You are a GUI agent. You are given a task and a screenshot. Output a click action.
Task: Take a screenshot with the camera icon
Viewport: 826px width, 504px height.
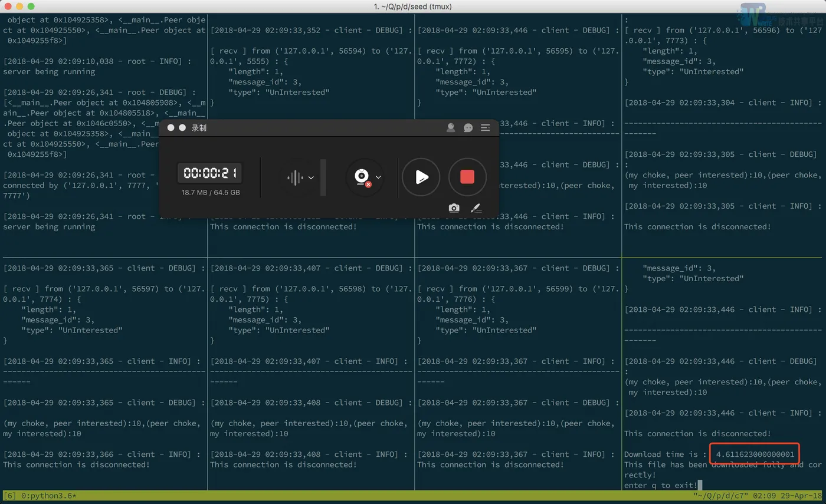click(454, 207)
